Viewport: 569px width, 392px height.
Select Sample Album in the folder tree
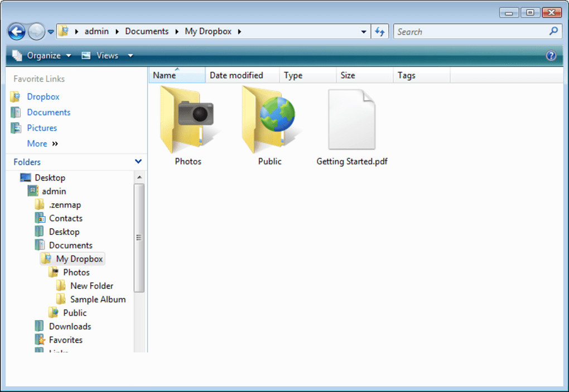click(x=98, y=299)
